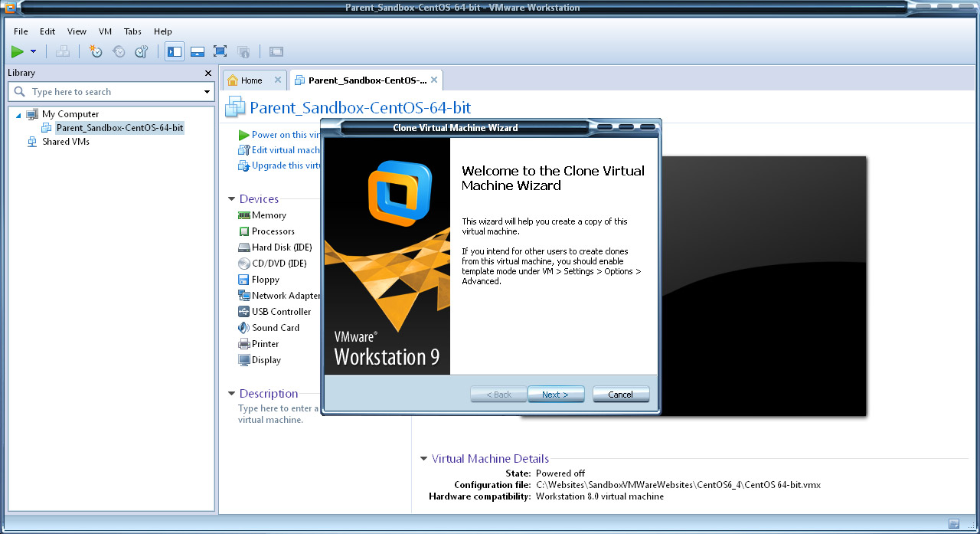The height and width of the screenshot is (534, 980).
Task: Switch to the Home tab
Action: (252, 80)
